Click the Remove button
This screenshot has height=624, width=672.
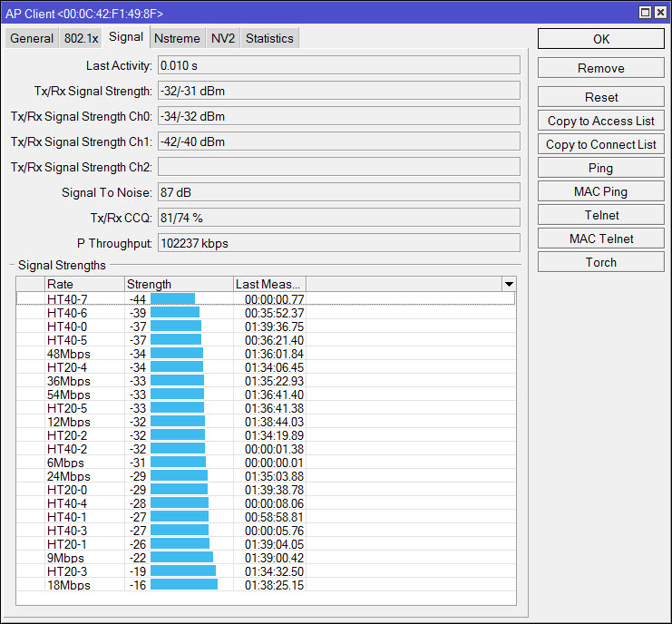coord(601,68)
